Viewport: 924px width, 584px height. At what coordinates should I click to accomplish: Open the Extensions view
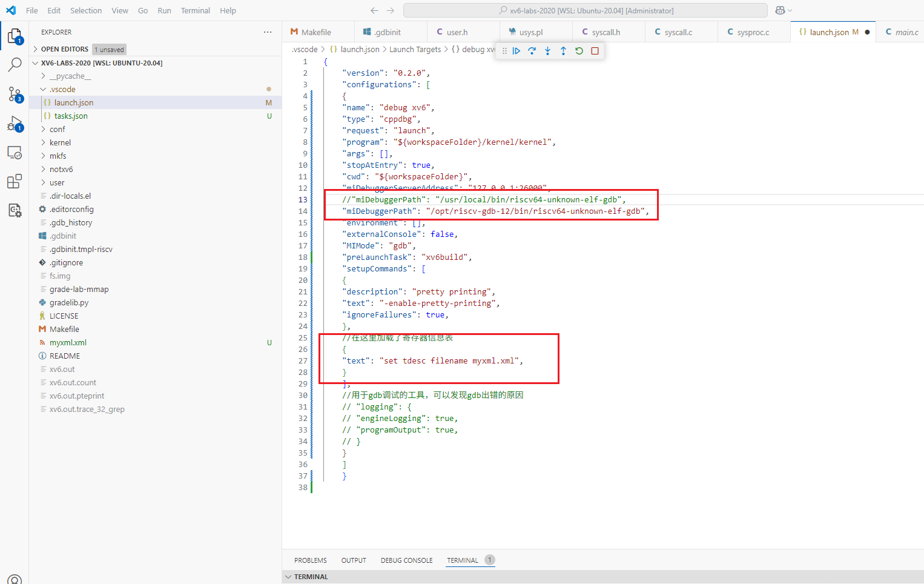pos(15,181)
